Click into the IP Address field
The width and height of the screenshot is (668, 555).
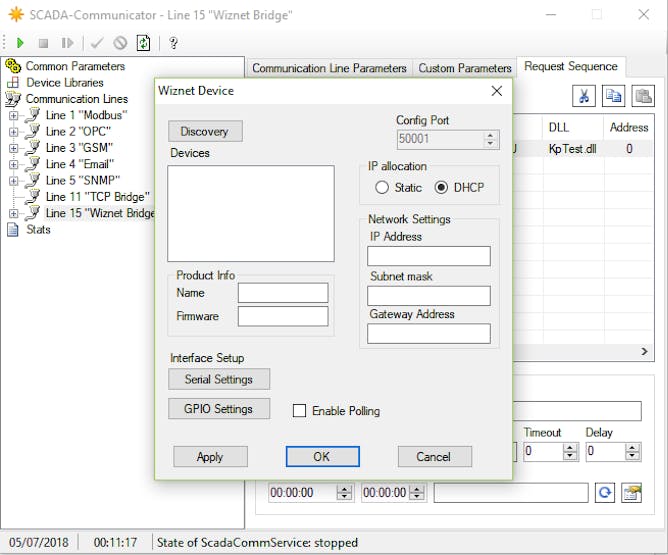[429, 256]
